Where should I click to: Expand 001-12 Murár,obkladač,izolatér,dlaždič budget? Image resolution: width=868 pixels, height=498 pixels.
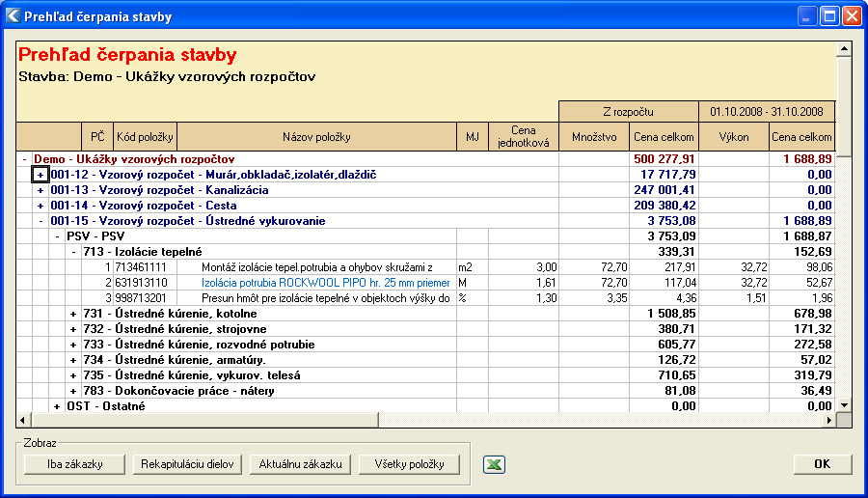41,175
